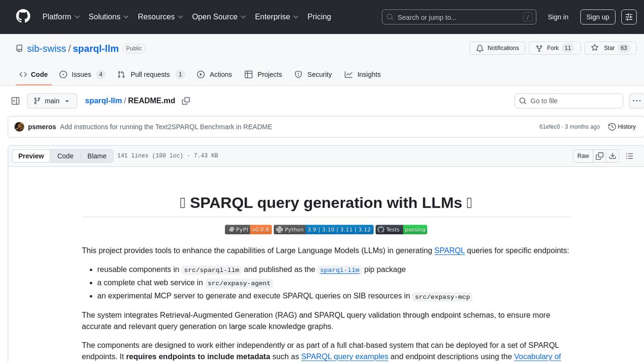Copy raw file contents icon
The width and height of the screenshot is (644, 362).
tap(599, 156)
